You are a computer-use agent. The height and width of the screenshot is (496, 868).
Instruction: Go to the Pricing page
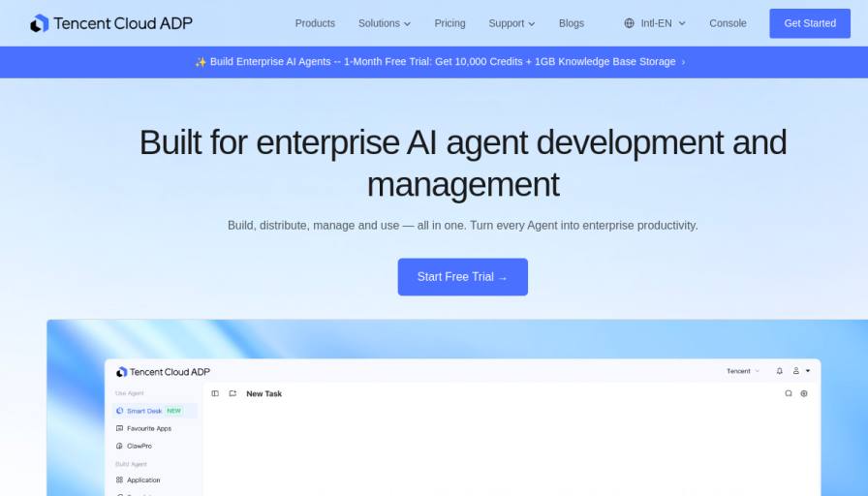[x=449, y=23]
